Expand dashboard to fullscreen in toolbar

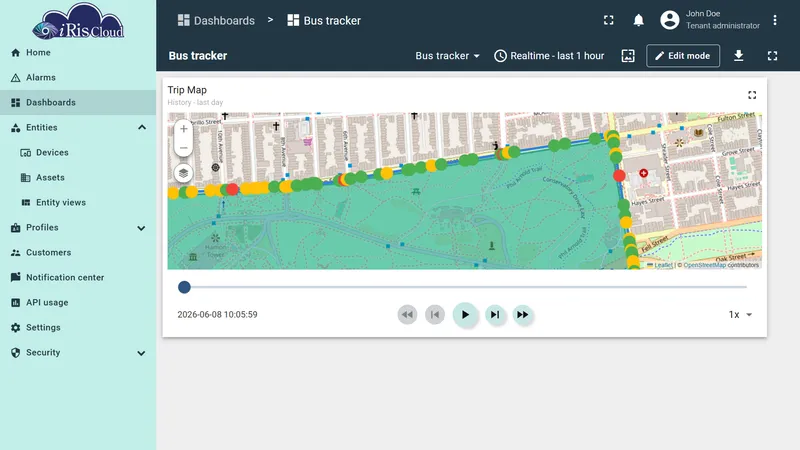[x=772, y=56]
